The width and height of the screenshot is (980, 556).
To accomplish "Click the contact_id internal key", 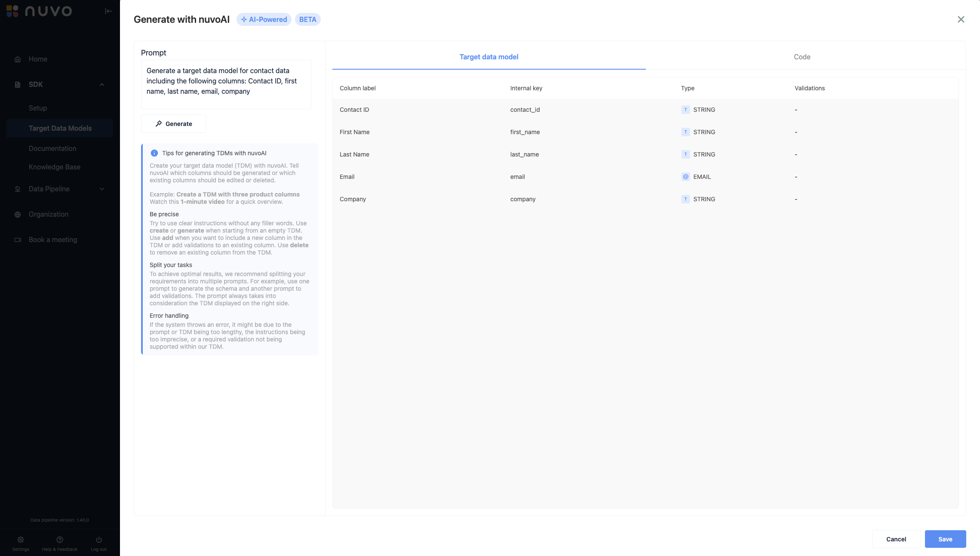I will [525, 110].
